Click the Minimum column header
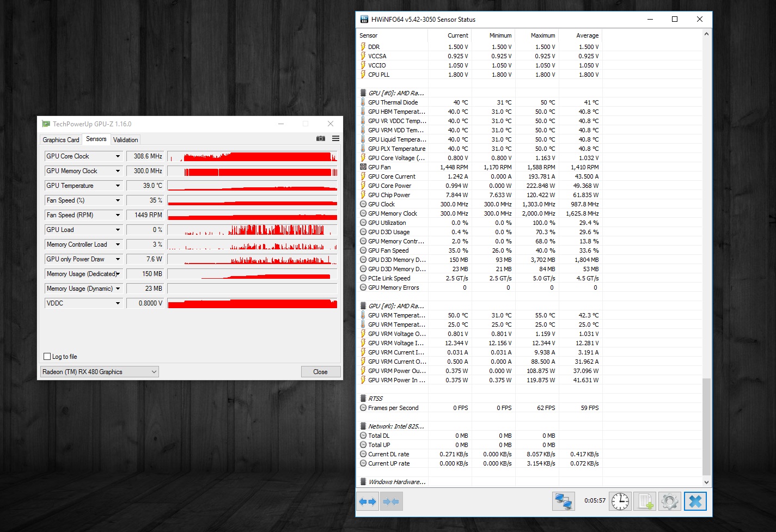The height and width of the screenshot is (532, 776). pyautogui.click(x=493, y=35)
